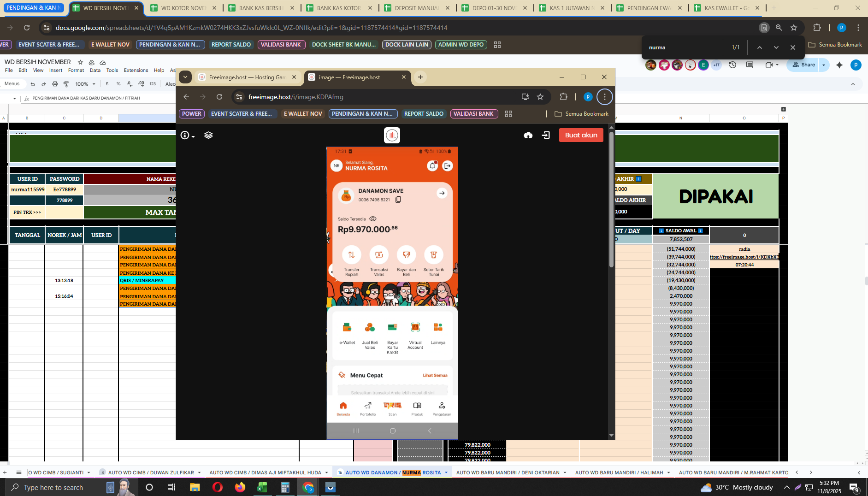
Task: Open the name box dropdown in Sheets
Action: tap(15, 98)
